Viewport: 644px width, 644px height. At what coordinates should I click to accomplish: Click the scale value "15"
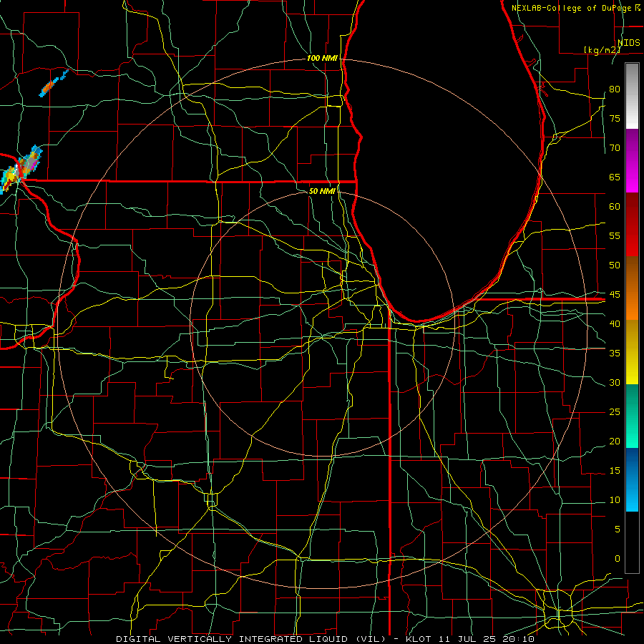(615, 471)
